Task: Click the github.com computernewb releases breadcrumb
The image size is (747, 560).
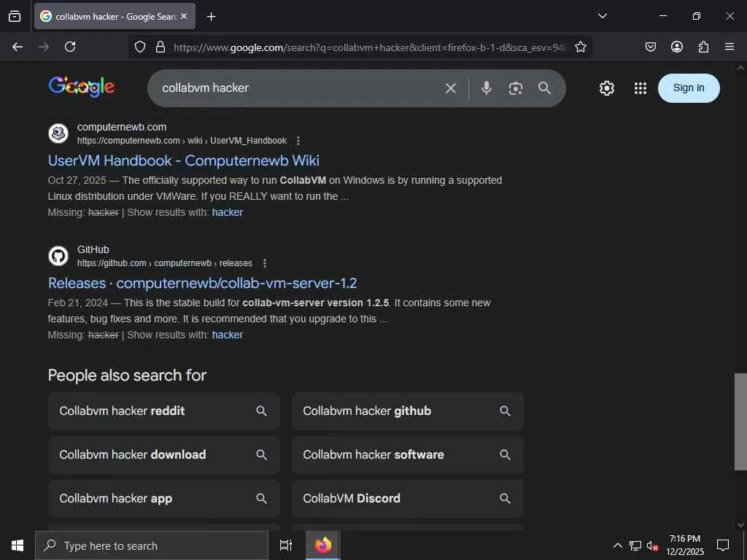Action: pos(165,262)
